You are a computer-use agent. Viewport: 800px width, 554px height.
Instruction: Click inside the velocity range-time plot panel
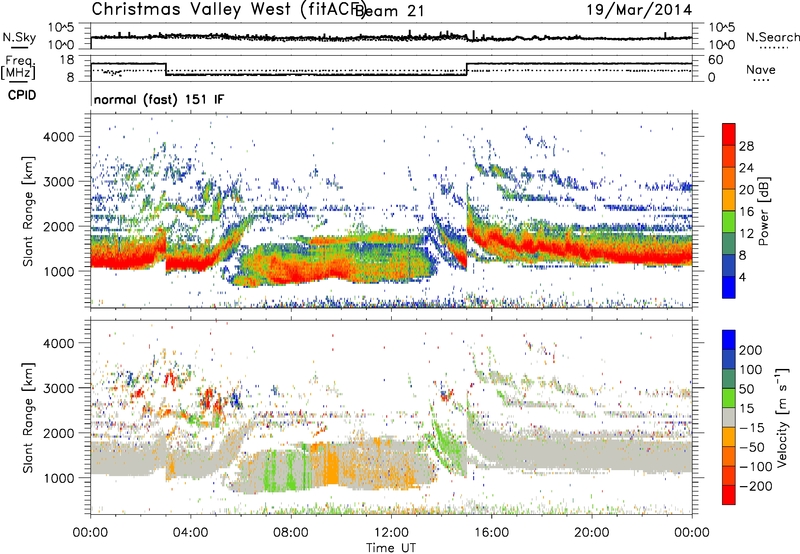391,417
